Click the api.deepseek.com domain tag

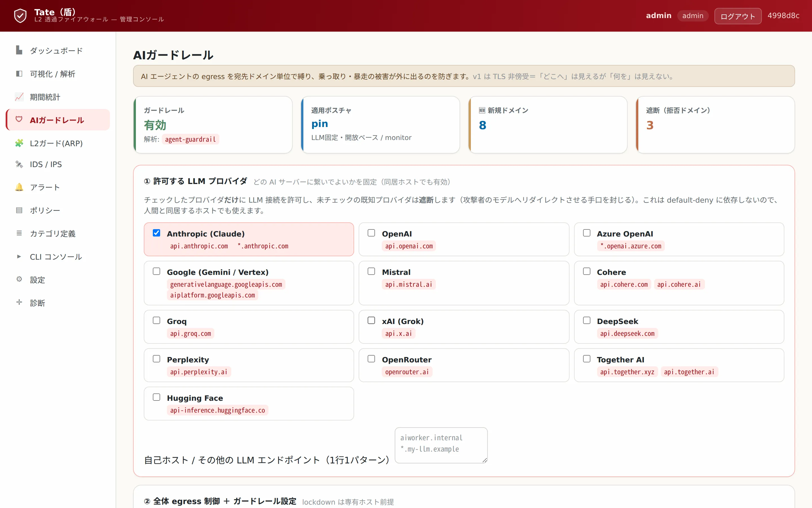627,333
